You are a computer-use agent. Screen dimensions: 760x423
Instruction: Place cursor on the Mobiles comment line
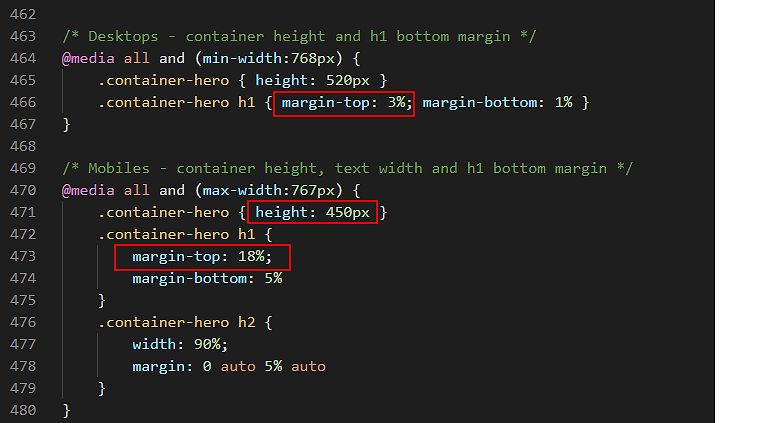(x=348, y=169)
